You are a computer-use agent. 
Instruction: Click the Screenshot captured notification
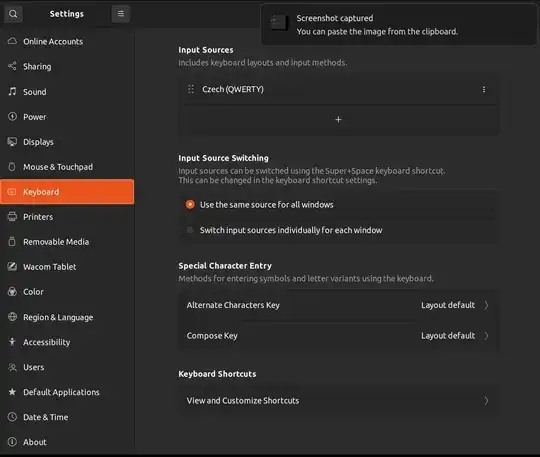399,24
